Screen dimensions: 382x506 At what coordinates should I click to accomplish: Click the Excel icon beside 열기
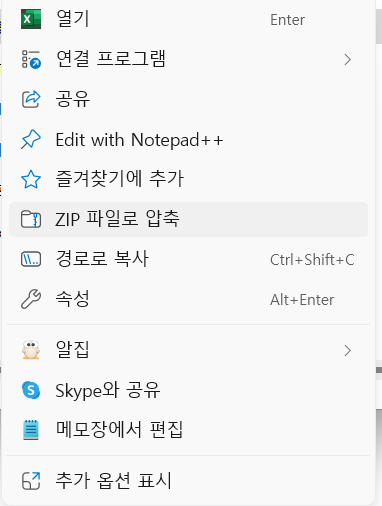pyautogui.click(x=31, y=19)
